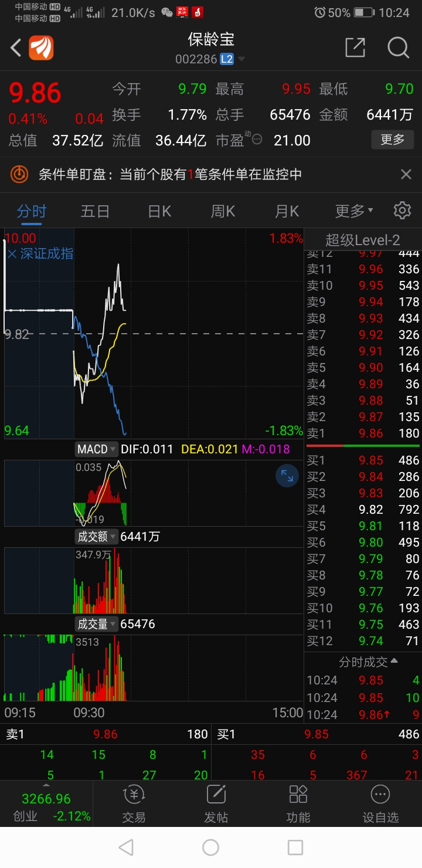Viewport: 422px width, 868px height.
Task: Tap Android home circle button
Action: click(x=210, y=847)
